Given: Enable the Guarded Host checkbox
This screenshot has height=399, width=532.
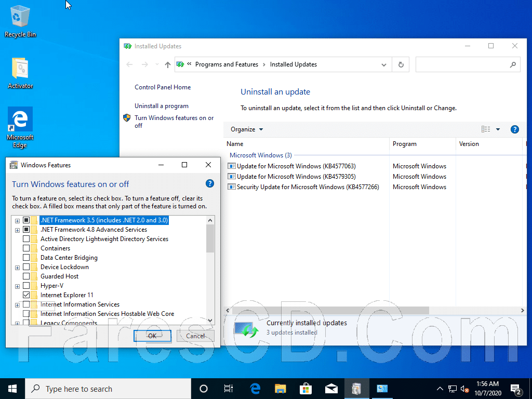Looking at the screenshot, I should pyautogui.click(x=26, y=276).
